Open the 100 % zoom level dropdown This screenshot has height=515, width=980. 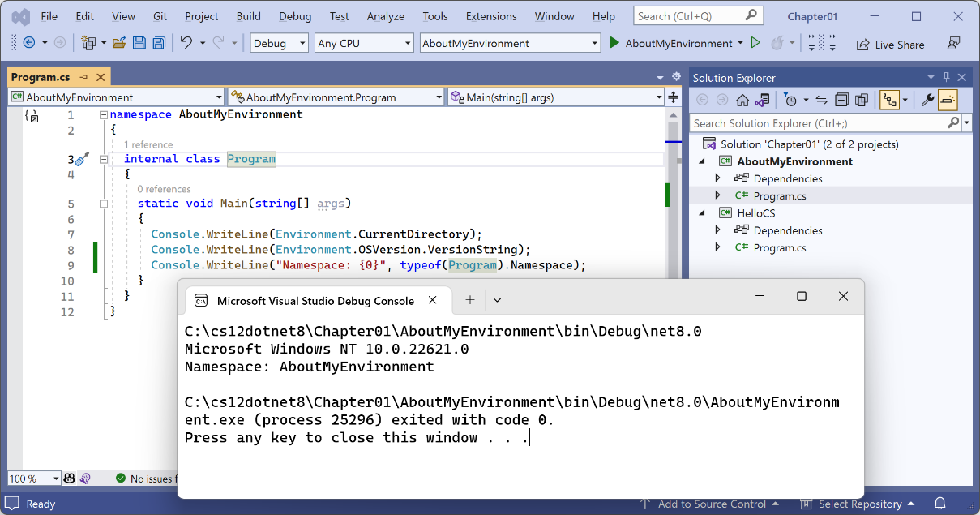point(34,479)
